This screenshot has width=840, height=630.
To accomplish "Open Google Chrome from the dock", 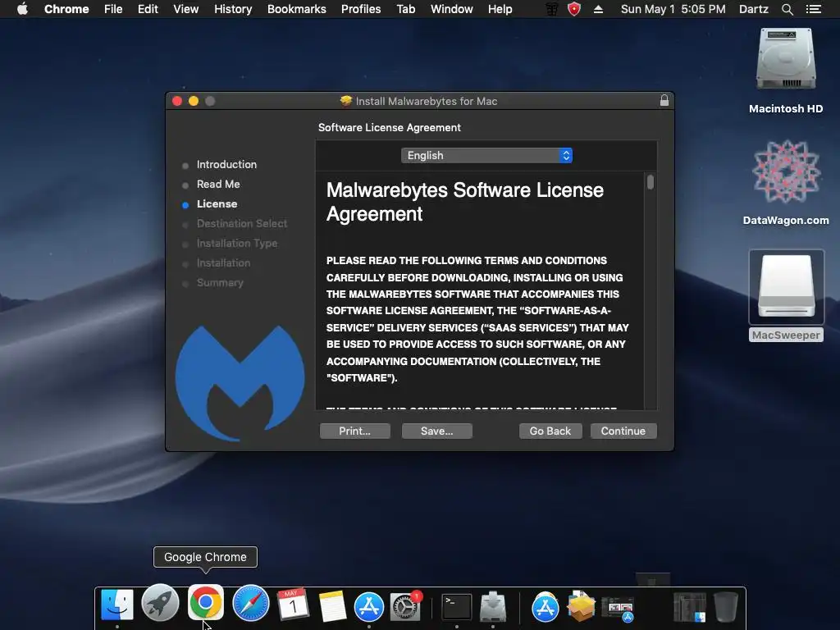I will tap(206, 603).
